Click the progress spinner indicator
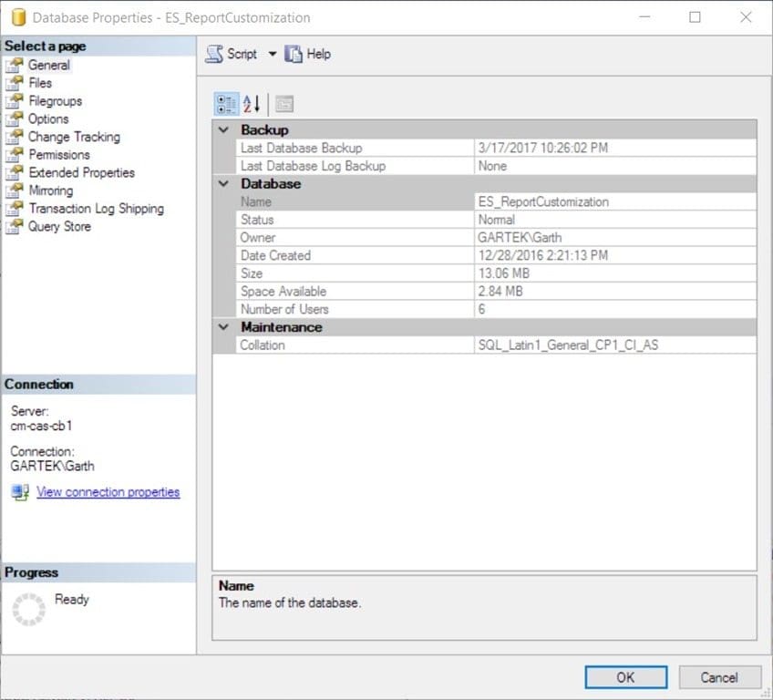This screenshot has height=700, width=773. [29, 610]
